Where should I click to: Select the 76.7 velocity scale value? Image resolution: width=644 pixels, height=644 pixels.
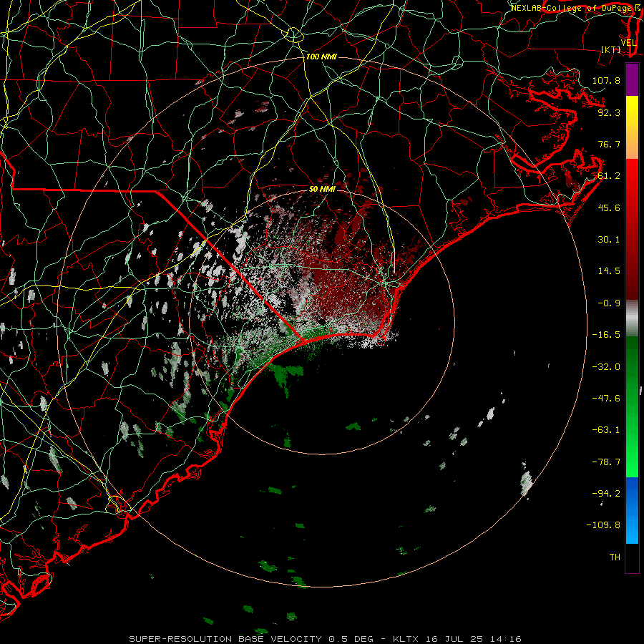(609, 144)
